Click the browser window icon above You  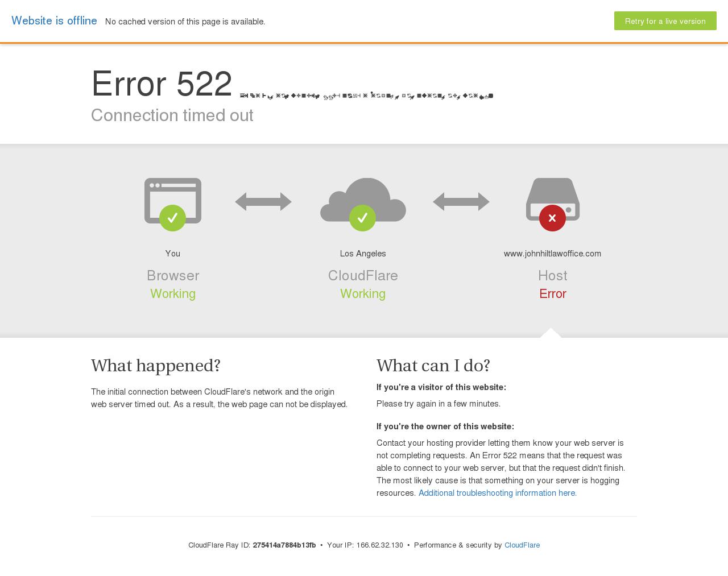pos(173,200)
